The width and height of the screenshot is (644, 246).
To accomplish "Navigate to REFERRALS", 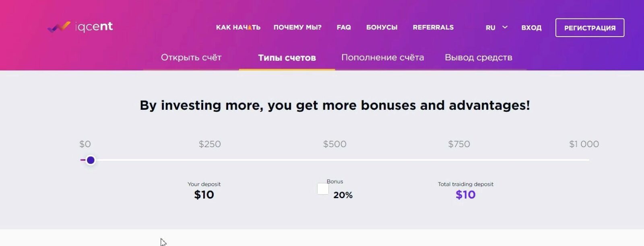I will (x=433, y=27).
